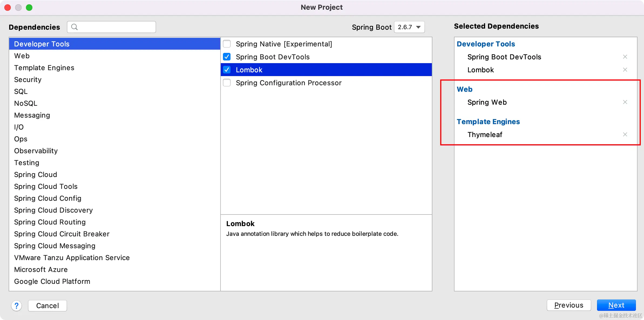Viewport: 644px width, 320px height.
Task: Select the Security category
Action: click(x=115, y=80)
